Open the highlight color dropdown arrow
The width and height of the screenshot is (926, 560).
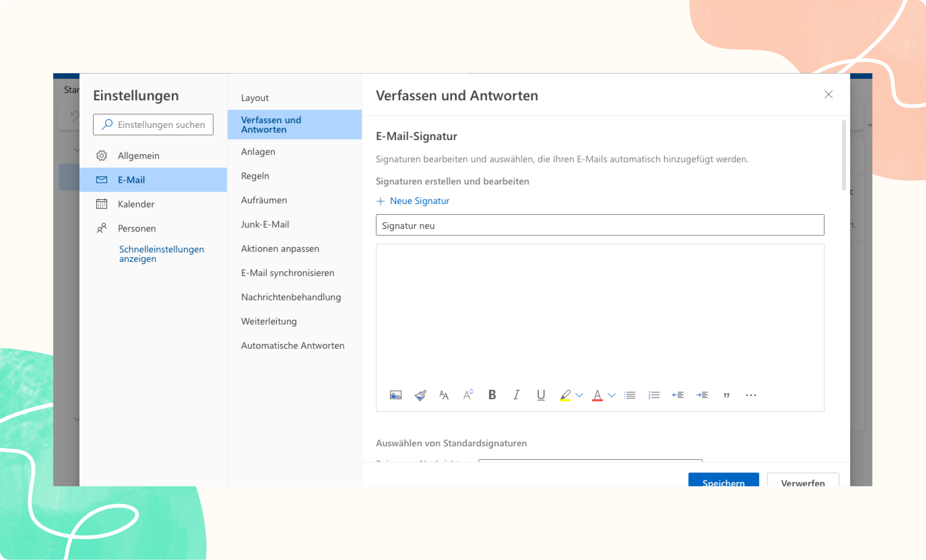[x=579, y=395]
